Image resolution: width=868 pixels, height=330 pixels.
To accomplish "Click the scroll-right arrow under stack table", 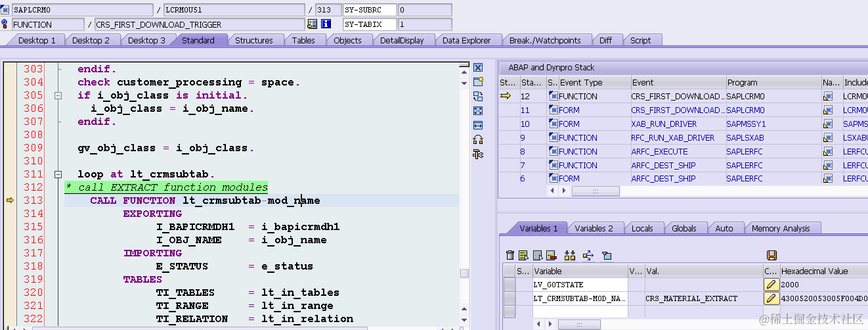I will tap(563, 191).
